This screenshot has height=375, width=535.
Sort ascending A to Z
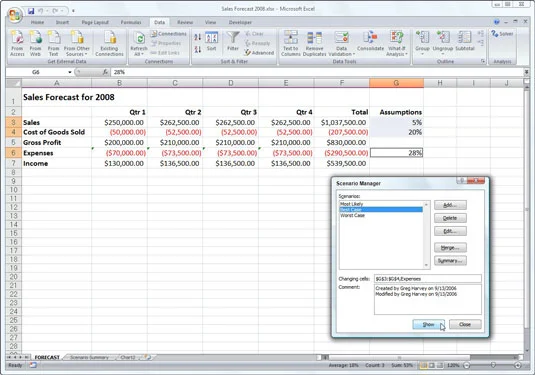coord(198,37)
